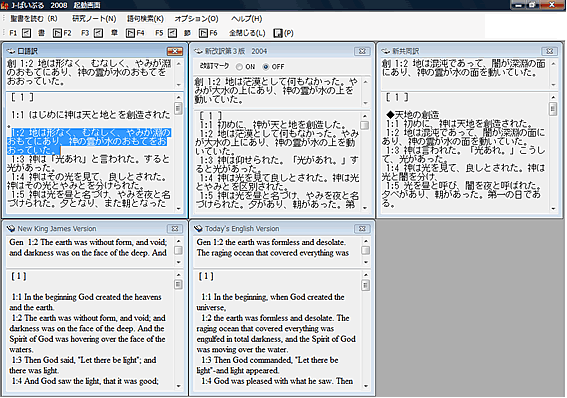This screenshot has width=567, height=398.
Task: Close the Today's English Version panel
Action: [362, 229]
